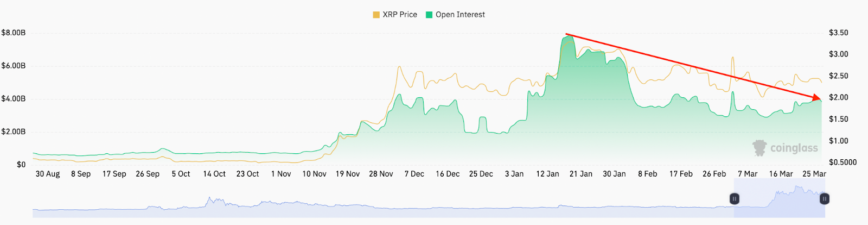
Task: Grab the left range slider handle
Action: pos(734,199)
